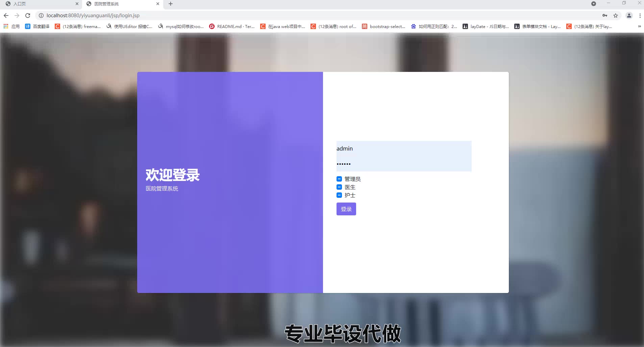
Task: Open the 在java web项目中 bookmark
Action: [282, 26]
